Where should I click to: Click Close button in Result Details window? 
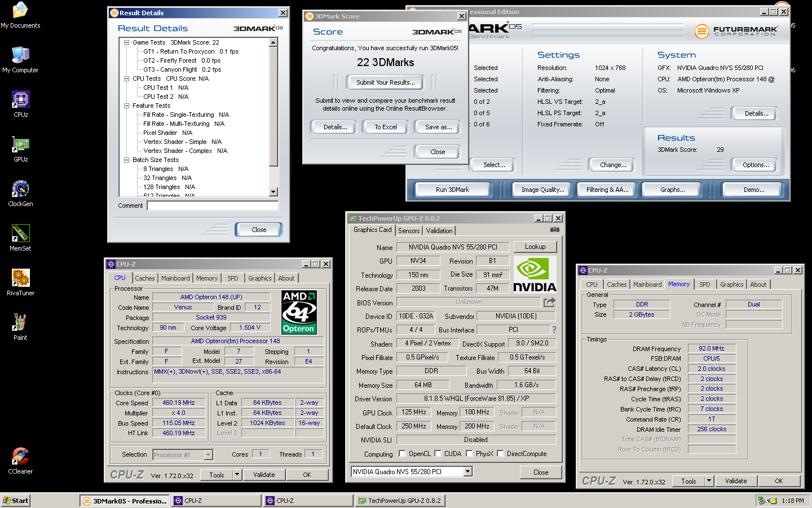(259, 230)
